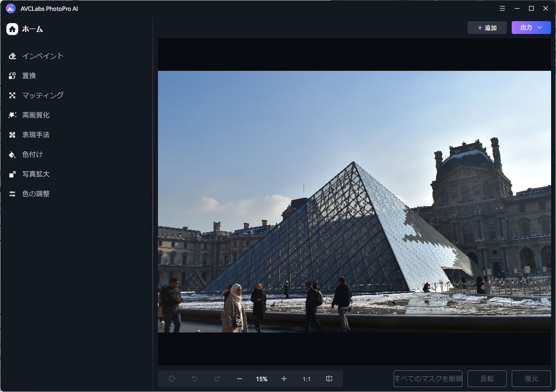Select the 写真拡大 upscale icon
Image resolution: width=556 pixels, height=392 pixels.
pyautogui.click(x=12, y=174)
